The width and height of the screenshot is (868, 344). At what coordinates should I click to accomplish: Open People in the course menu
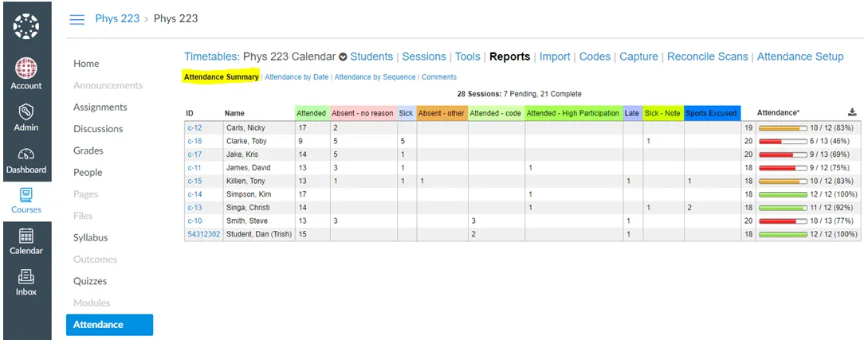[88, 173]
